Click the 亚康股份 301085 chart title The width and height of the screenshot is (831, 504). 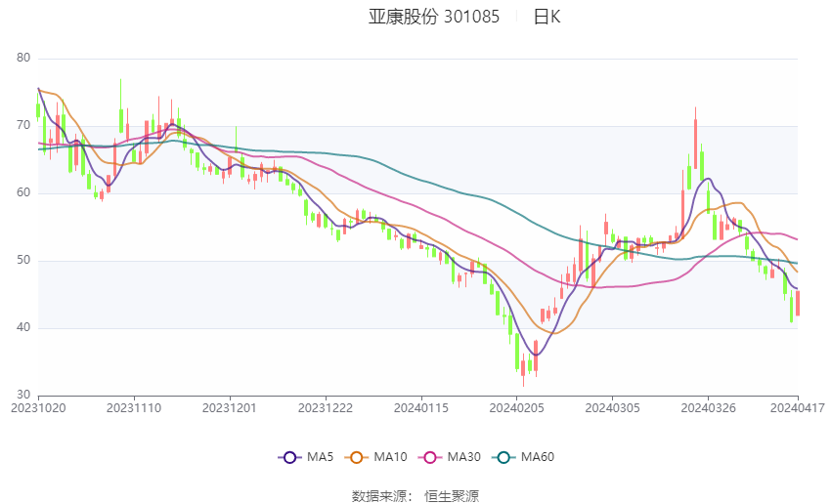(434, 17)
